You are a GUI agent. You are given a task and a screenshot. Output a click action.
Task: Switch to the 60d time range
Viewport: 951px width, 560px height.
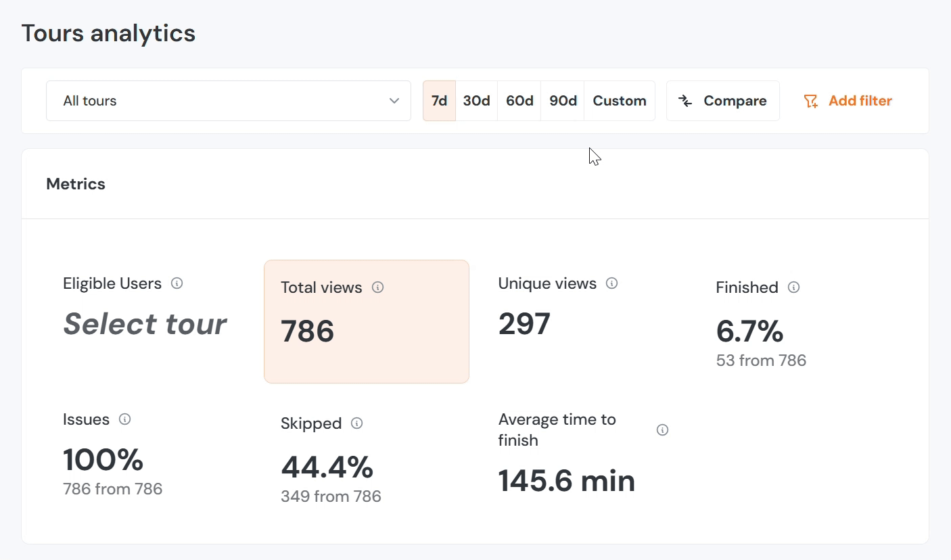click(519, 101)
